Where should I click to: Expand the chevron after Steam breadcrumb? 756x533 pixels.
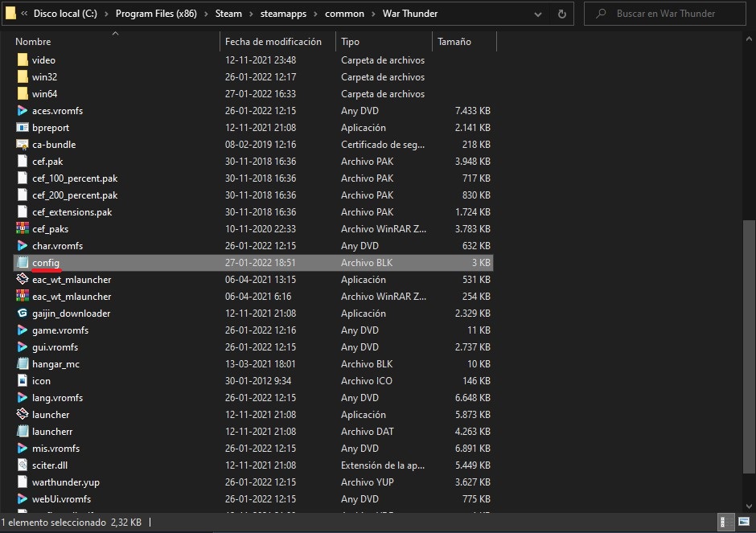pyautogui.click(x=251, y=14)
